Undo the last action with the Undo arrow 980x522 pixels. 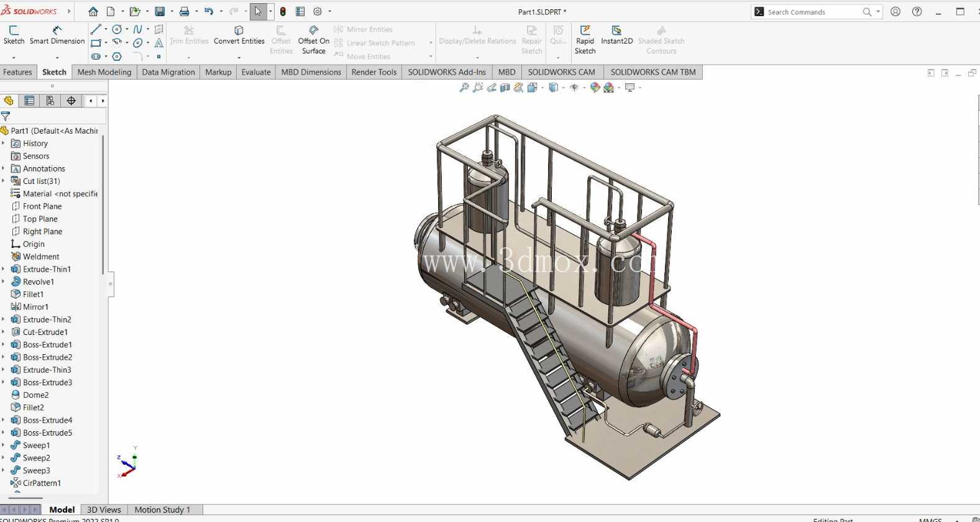(x=209, y=11)
